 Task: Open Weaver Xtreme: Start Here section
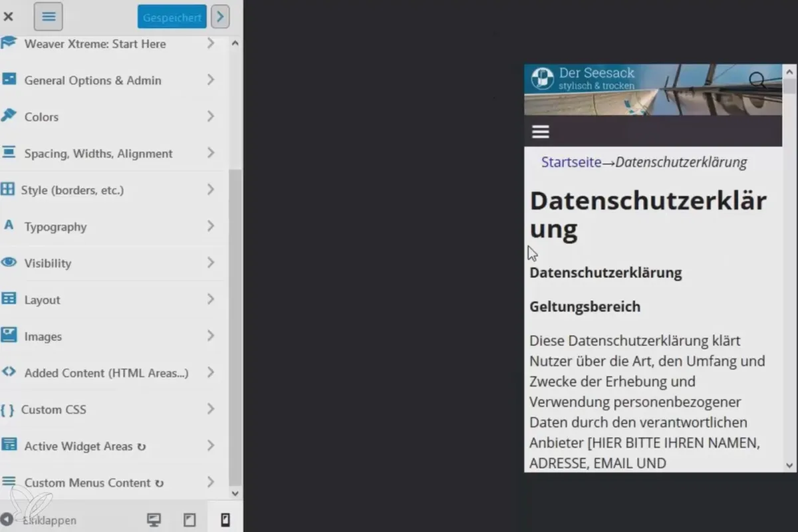(114, 44)
